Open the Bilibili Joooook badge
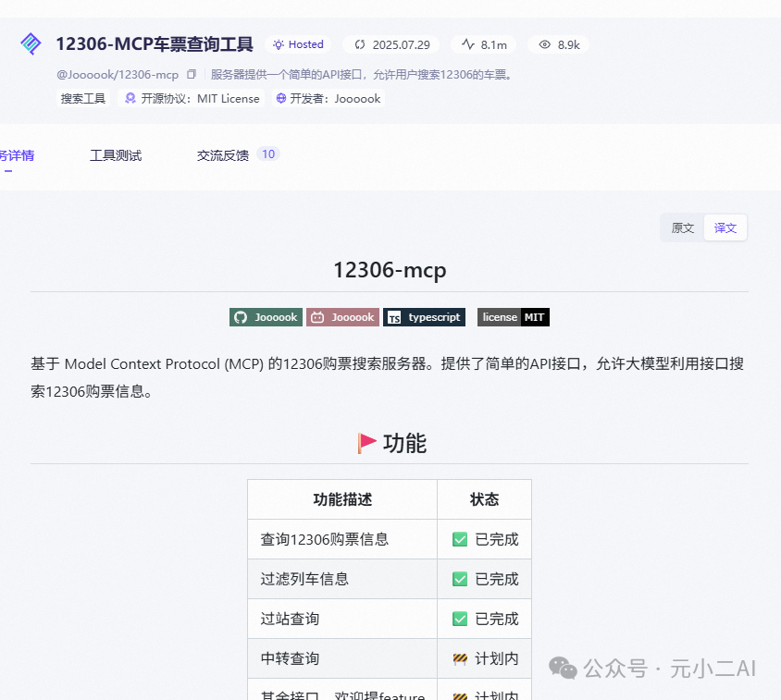The width and height of the screenshot is (781, 700). tap(342, 317)
